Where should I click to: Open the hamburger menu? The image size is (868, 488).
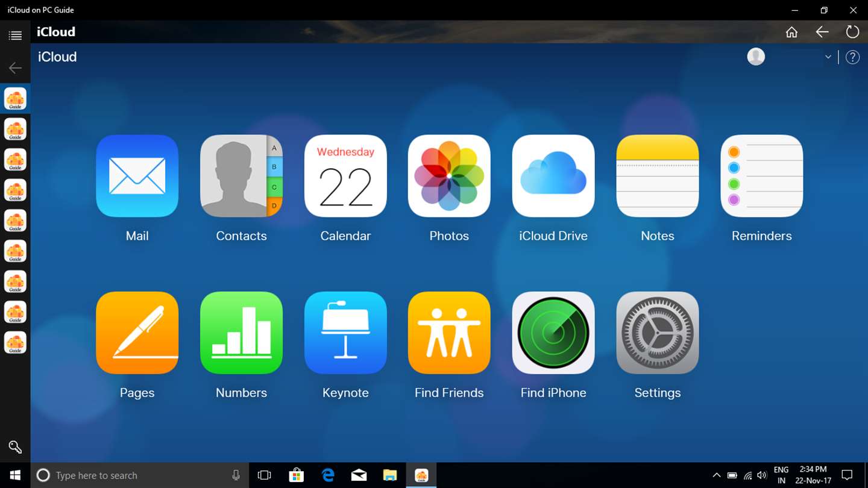click(15, 36)
